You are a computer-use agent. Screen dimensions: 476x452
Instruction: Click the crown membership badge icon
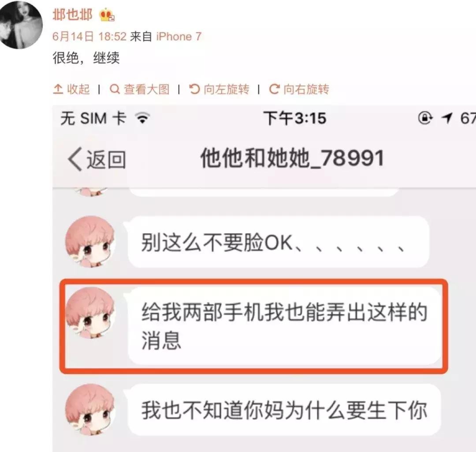[107, 15]
